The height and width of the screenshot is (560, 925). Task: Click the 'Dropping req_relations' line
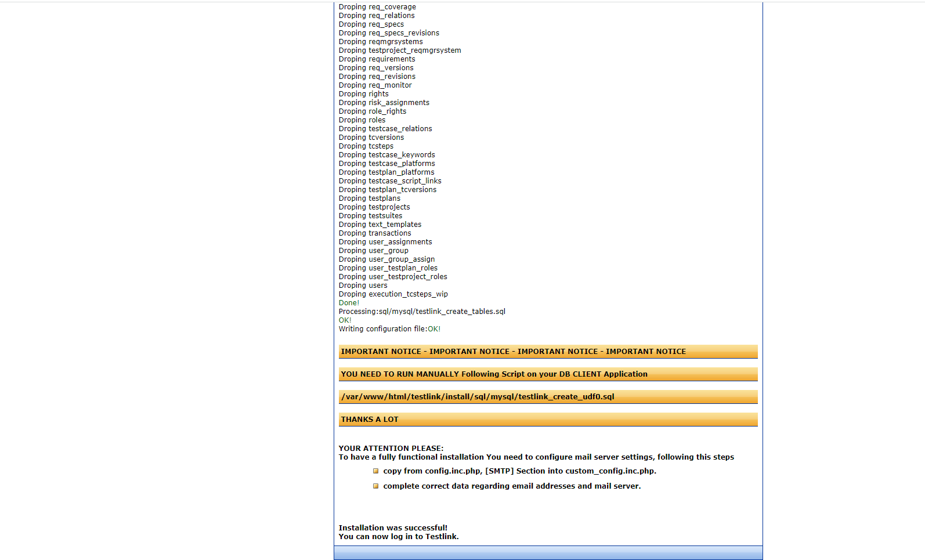377,16
